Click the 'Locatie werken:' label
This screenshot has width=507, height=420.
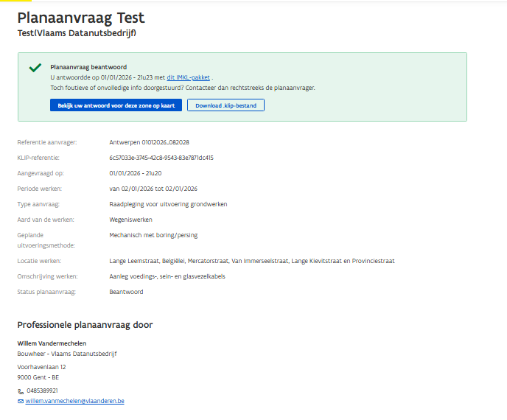[x=39, y=261]
